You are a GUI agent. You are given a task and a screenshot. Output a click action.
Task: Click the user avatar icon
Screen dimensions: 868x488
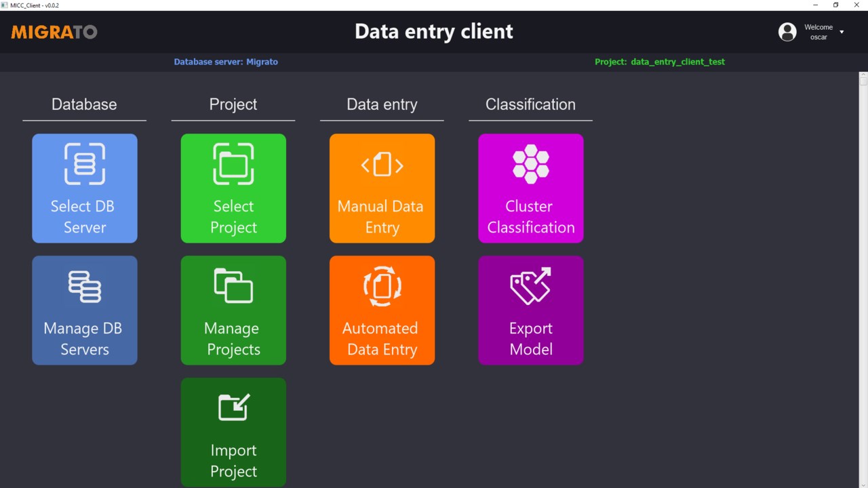pyautogui.click(x=787, y=32)
